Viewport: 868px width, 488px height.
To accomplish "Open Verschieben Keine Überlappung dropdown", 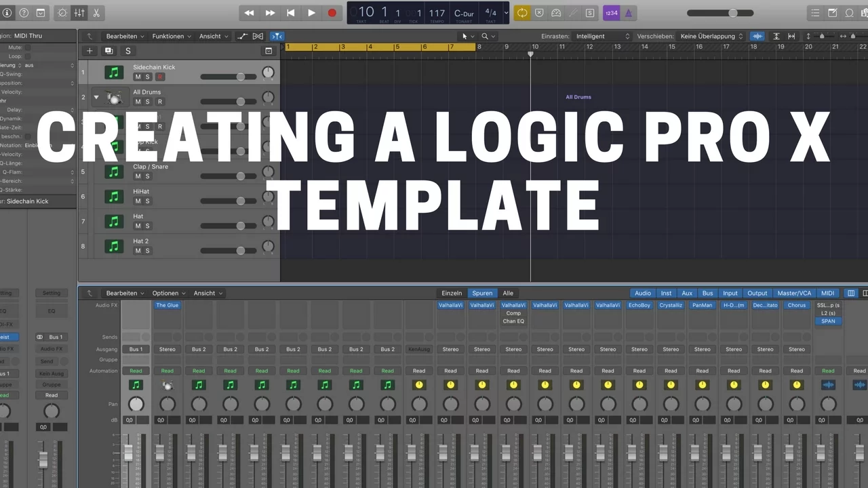I will point(711,36).
